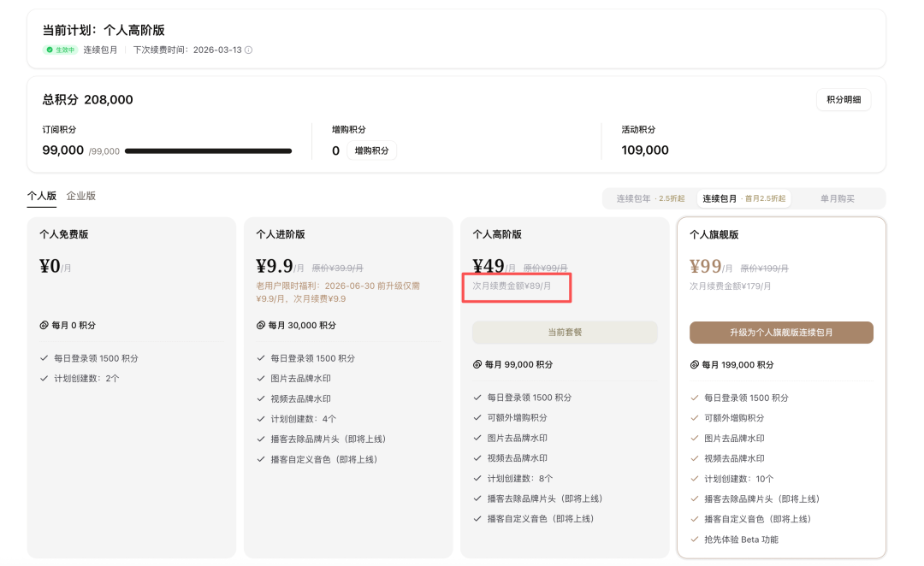924x566 pixels.
Task: Click the checkmark next to 抢先体验 Beta 功能
Action: (x=695, y=539)
